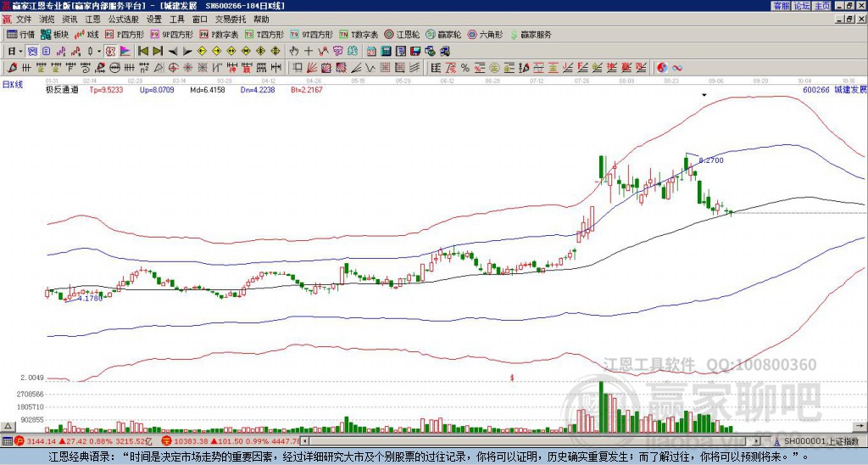This screenshot has width=868, height=465.
Task: Click the 日K线 label
Action: [12, 85]
